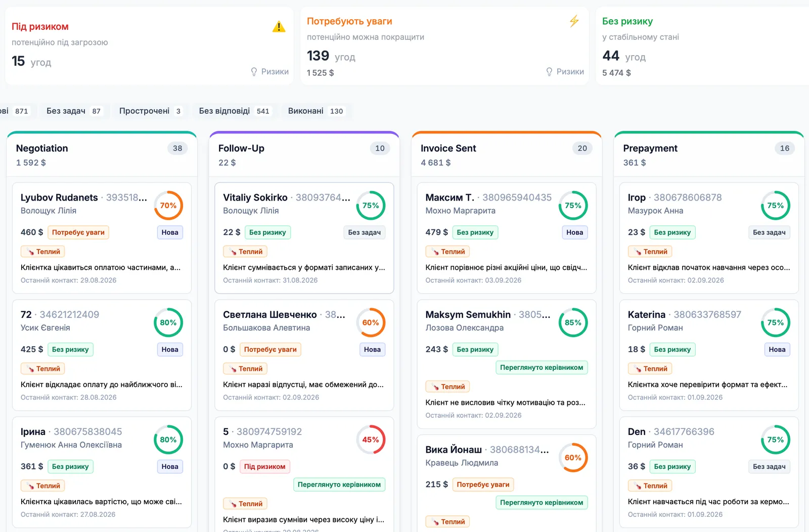Click Переглянуто керівником on Вика Йонаш card
This screenshot has width=809, height=532.
pos(542,503)
